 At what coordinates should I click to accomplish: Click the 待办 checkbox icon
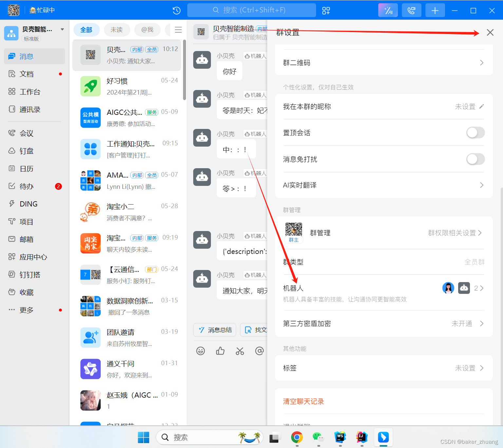point(12,186)
